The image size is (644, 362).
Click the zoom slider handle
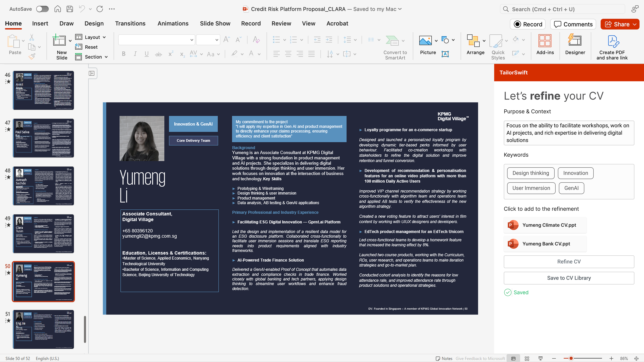point(571,359)
